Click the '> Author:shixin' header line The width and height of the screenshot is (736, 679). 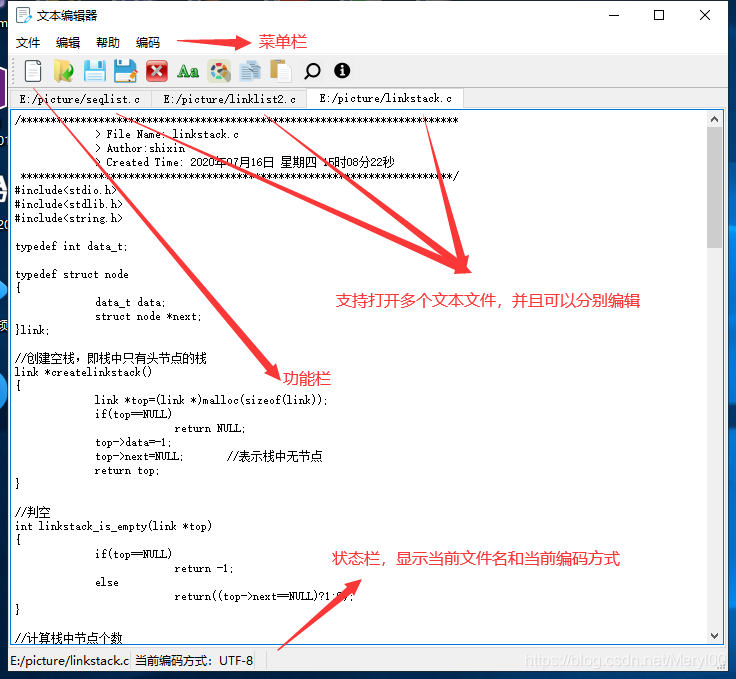[x=140, y=148]
